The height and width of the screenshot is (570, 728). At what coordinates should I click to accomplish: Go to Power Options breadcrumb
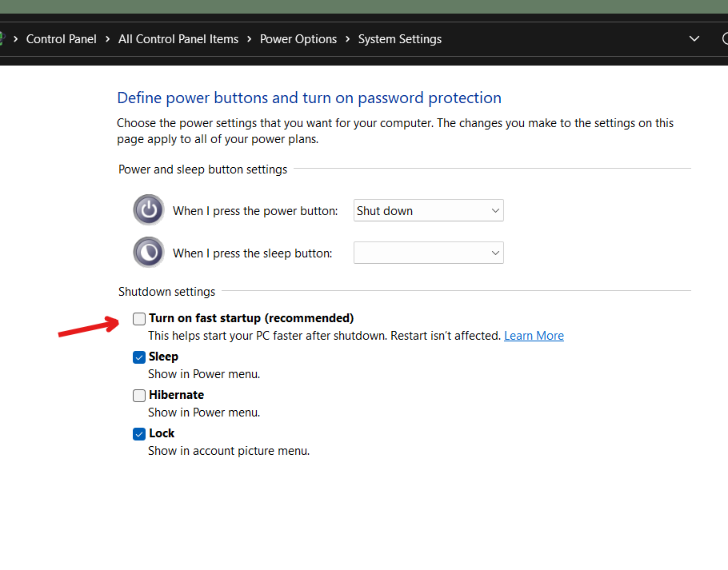click(298, 39)
